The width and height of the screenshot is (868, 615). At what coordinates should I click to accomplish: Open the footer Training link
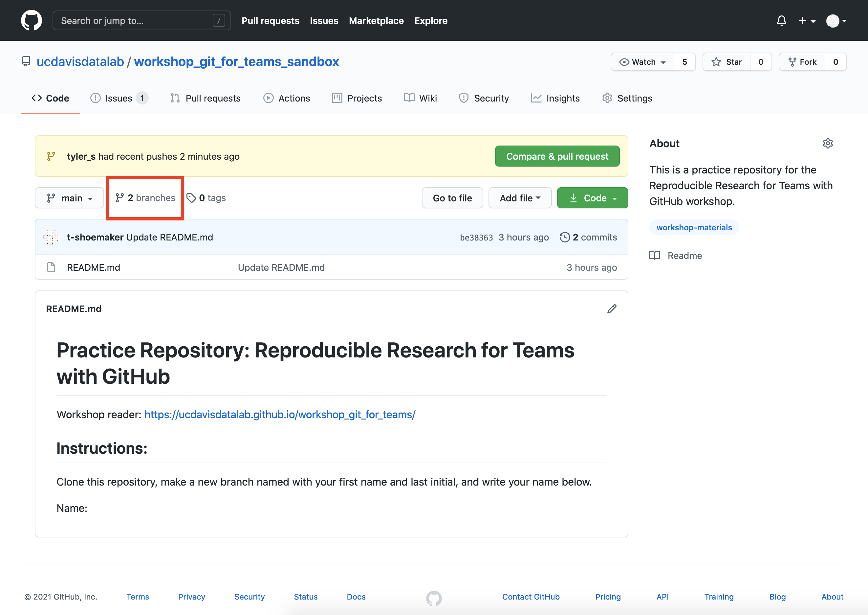(x=719, y=597)
